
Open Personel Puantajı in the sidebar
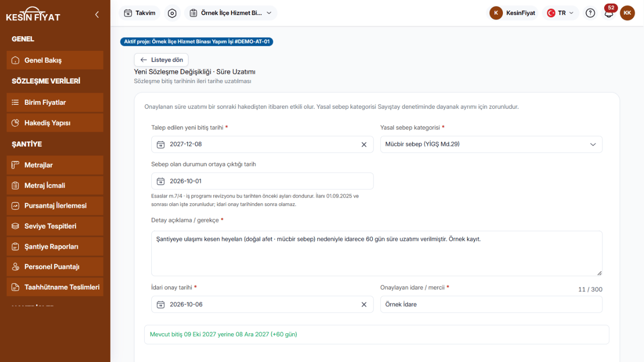(55, 267)
